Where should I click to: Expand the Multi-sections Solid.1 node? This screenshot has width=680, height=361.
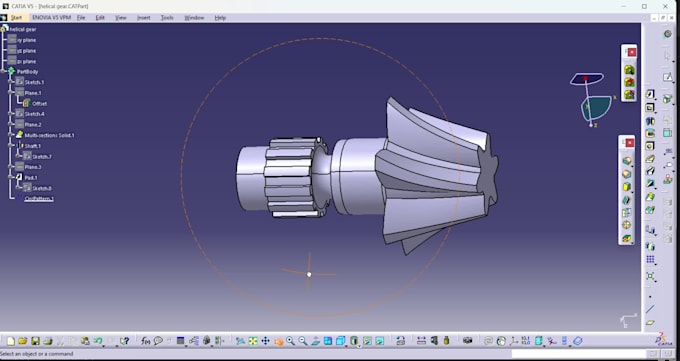[x=11, y=135]
